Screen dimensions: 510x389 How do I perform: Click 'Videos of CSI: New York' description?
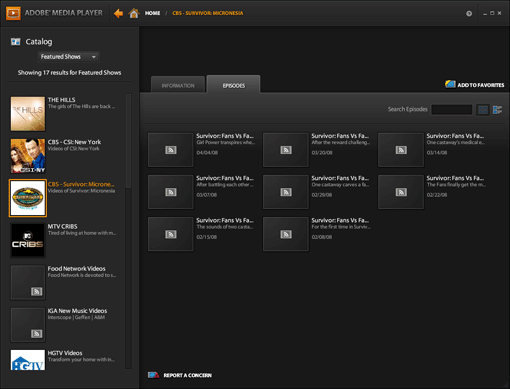pyautogui.click(x=73, y=149)
